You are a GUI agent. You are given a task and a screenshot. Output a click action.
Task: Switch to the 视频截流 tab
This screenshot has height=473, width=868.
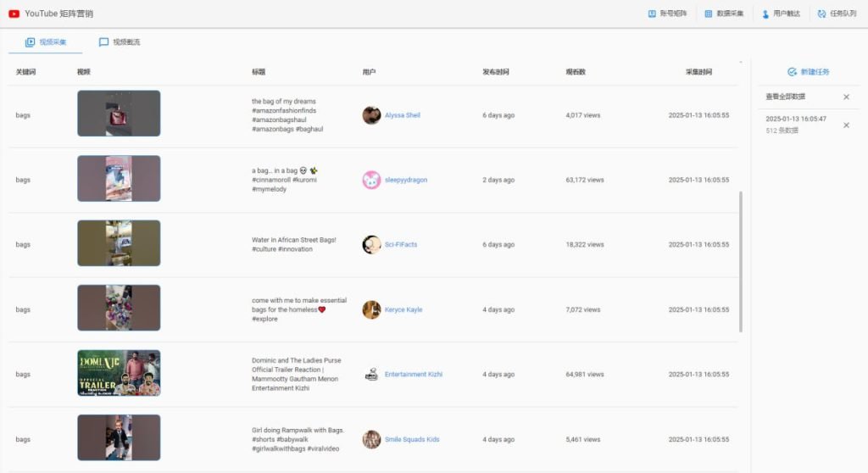point(120,42)
